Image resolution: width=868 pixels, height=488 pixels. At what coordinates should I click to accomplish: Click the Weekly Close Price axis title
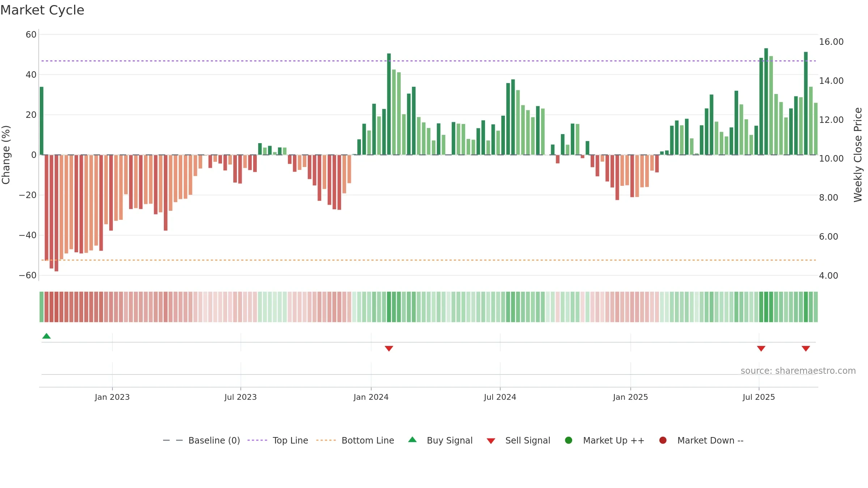click(x=858, y=155)
